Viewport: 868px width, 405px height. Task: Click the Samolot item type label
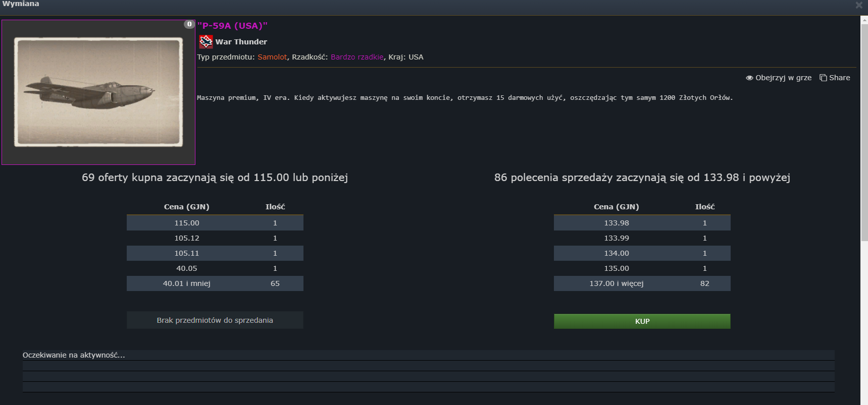[272, 57]
